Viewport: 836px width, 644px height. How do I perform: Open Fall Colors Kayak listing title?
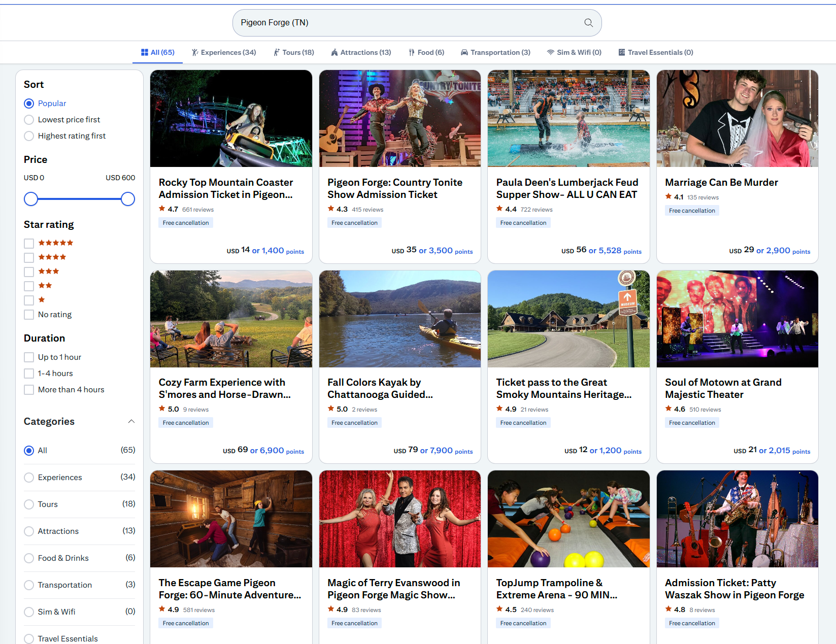coord(380,388)
